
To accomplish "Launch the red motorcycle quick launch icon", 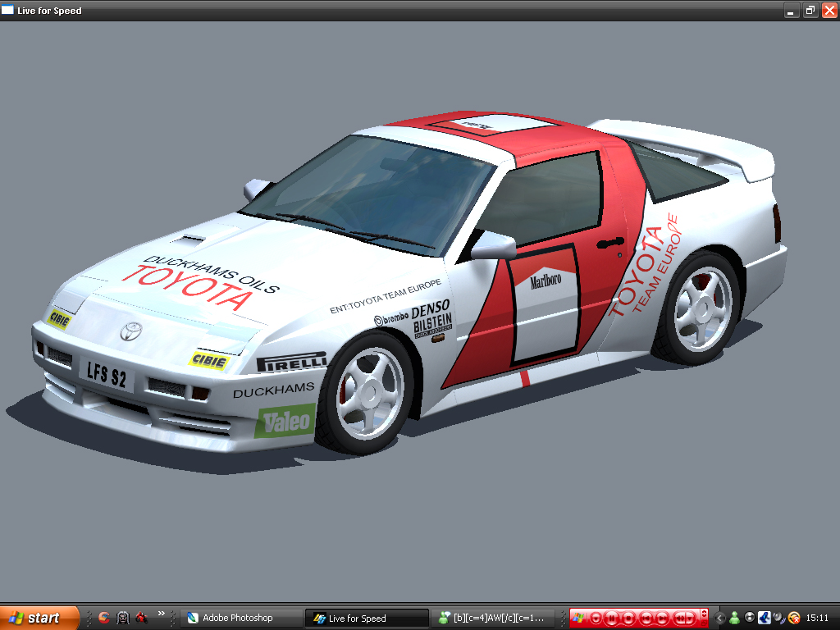I will coord(141,618).
